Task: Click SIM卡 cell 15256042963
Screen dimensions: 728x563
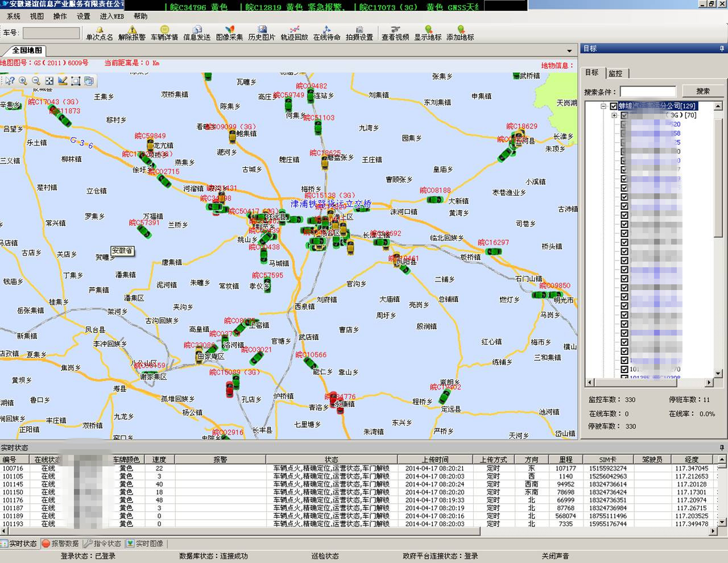Action: tap(607, 477)
